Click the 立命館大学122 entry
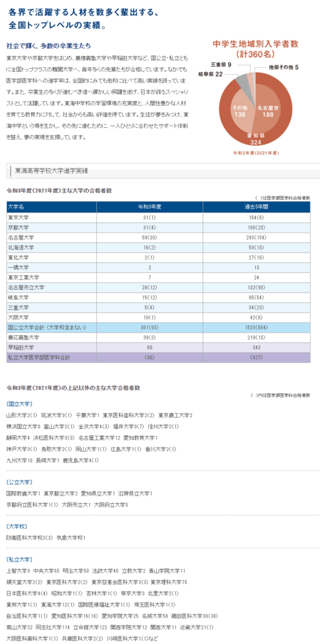Image resolution: width=320 pixels, height=644 pixels. pyautogui.click(x=90, y=628)
